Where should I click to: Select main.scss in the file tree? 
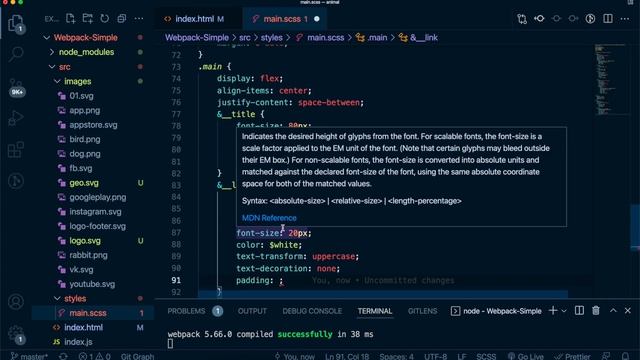coord(88,313)
